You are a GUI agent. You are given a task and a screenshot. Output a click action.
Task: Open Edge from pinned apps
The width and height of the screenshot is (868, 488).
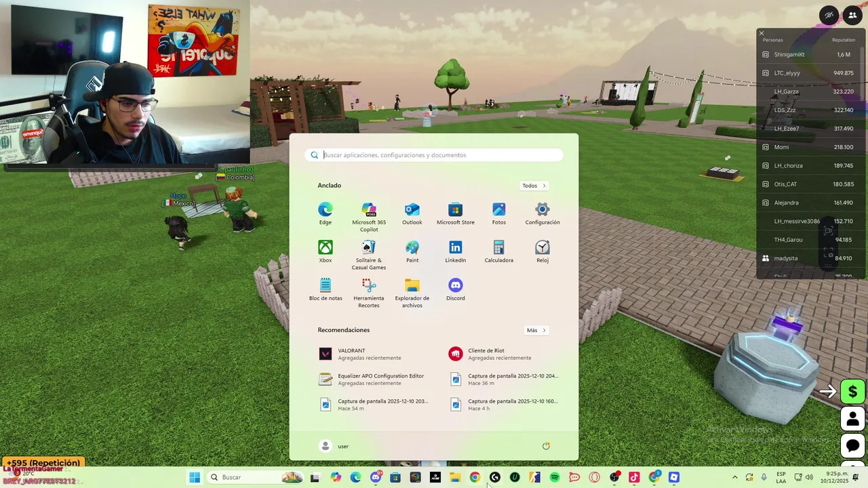point(325,213)
